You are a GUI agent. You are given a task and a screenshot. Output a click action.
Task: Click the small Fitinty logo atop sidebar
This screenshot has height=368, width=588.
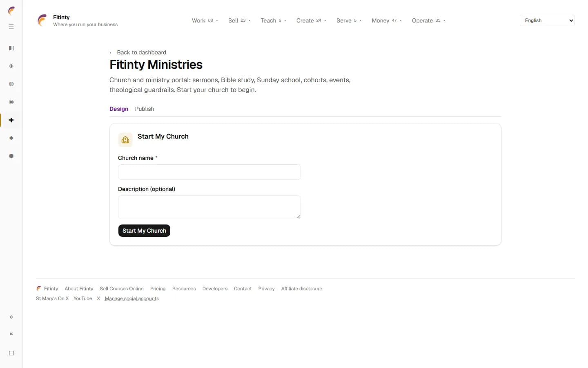(x=11, y=11)
